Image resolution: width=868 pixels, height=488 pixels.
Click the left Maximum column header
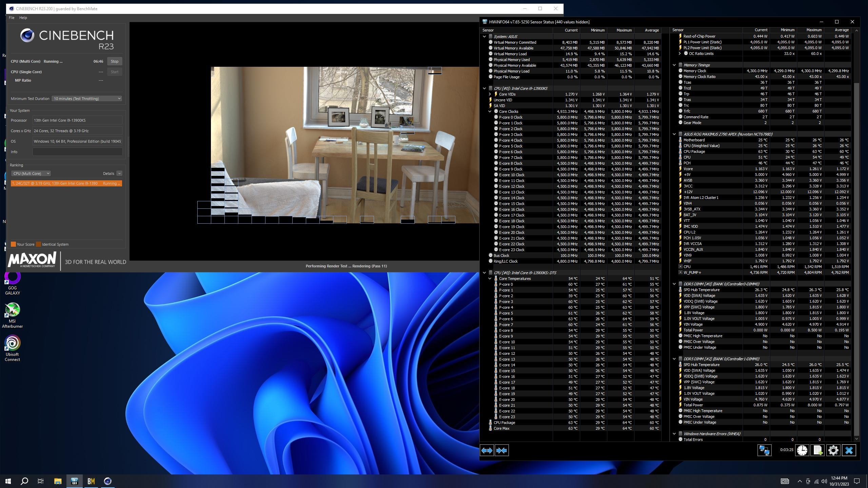tap(620, 30)
